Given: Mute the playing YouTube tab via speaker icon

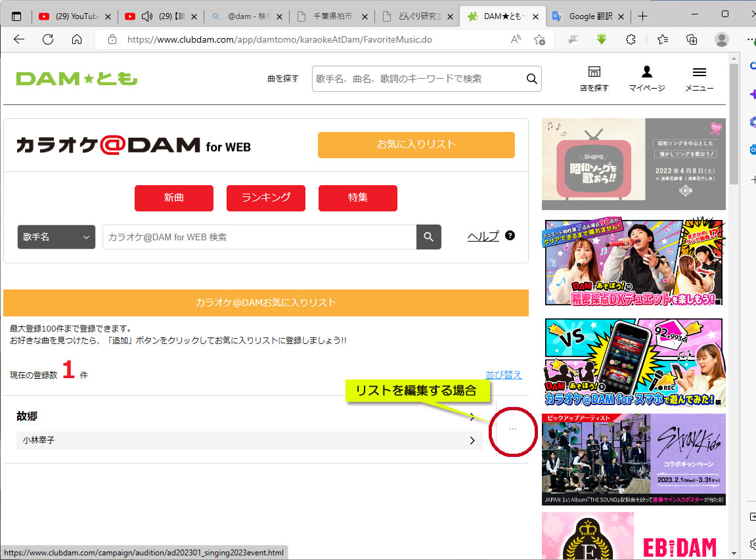Looking at the screenshot, I should pos(147,16).
